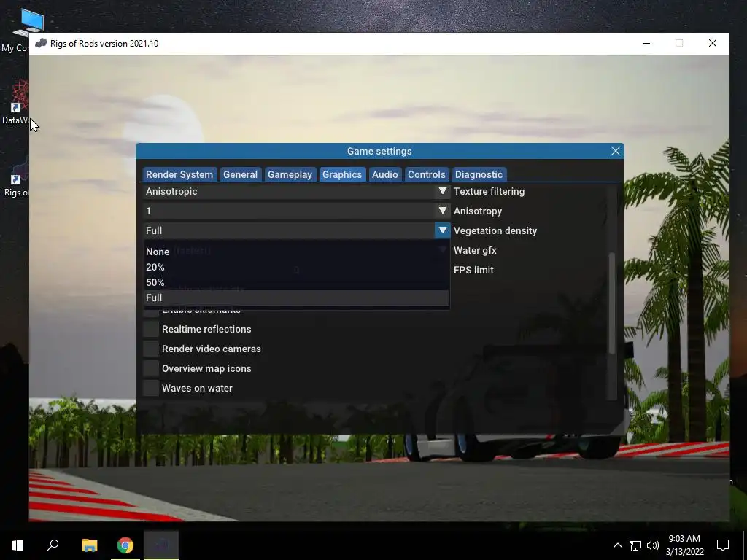Click the Rigs of Rods title bar icon
The image size is (747, 560).
[x=41, y=43]
